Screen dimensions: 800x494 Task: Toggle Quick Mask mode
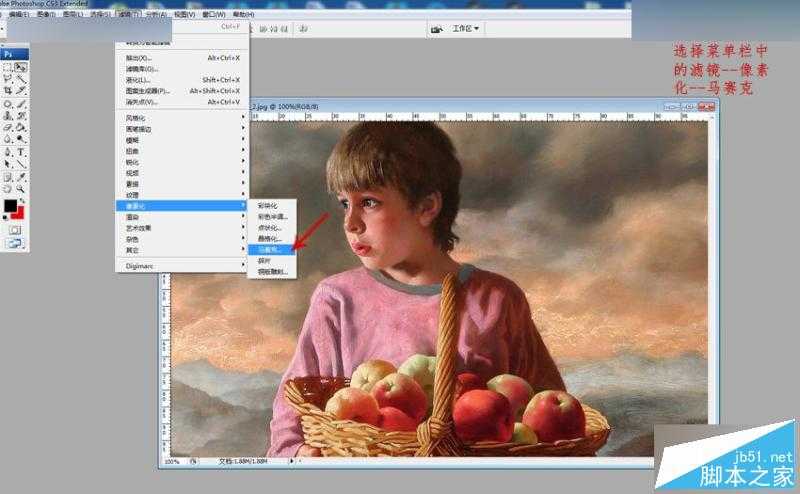click(14, 231)
